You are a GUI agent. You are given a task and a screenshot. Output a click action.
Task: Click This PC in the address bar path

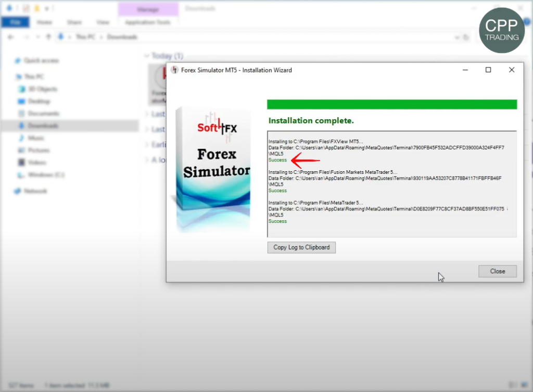pos(85,37)
